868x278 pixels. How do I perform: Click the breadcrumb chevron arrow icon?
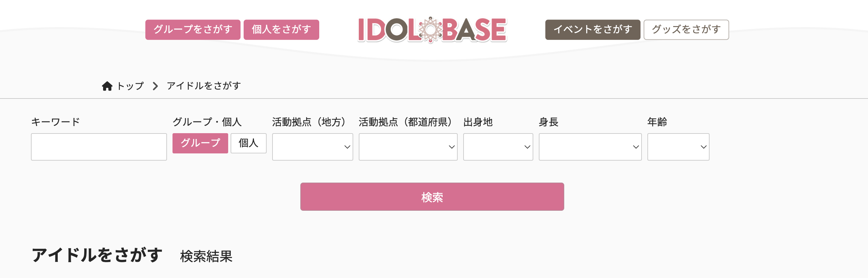(x=155, y=86)
